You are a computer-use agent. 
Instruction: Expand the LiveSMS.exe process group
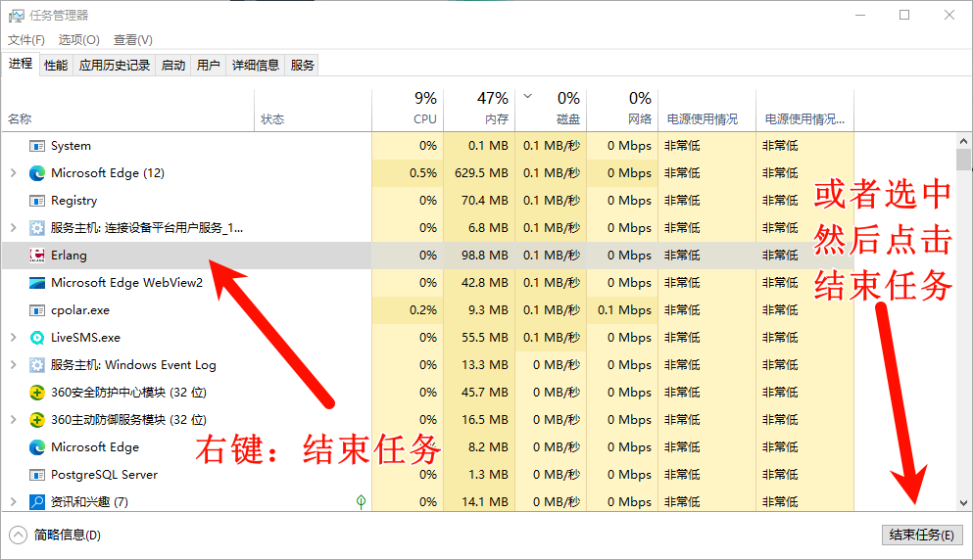coord(13,338)
